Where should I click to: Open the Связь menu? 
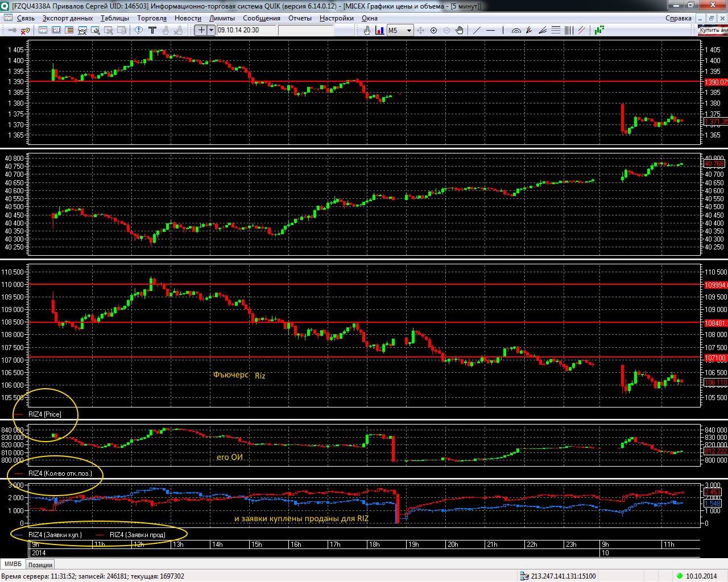(26, 18)
